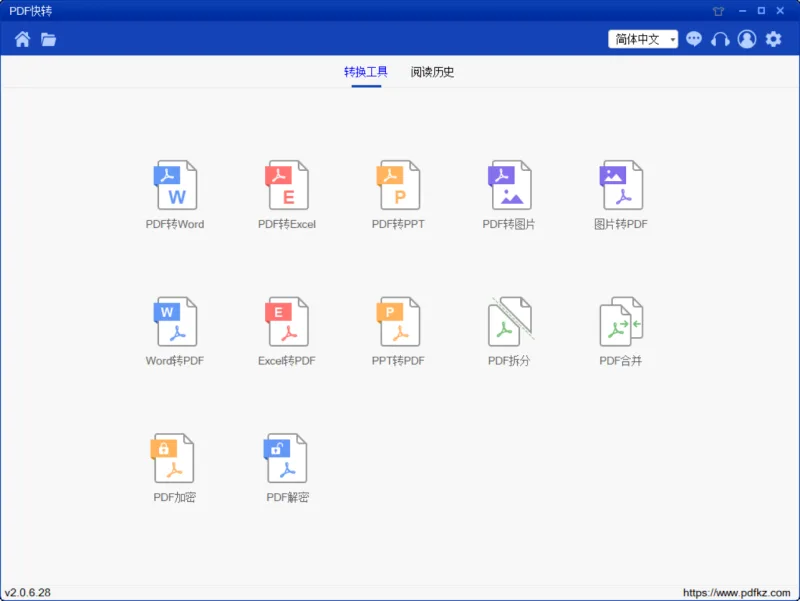
Task: Select the PDF拆分 split tool
Action: pyautogui.click(x=509, y=332)
